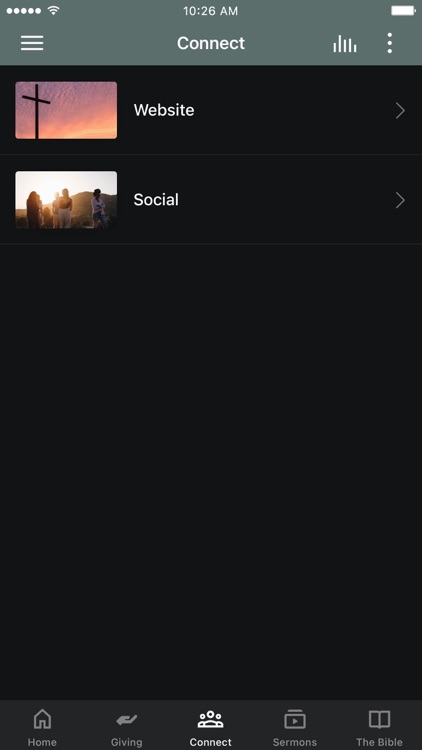Open the hamburger menu
Screen dimensions: 422x750
32,43
